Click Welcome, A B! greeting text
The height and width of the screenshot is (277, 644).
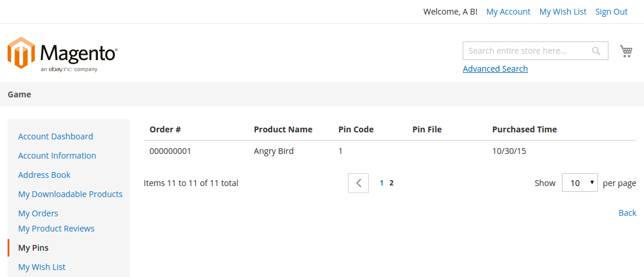(450, 12)
